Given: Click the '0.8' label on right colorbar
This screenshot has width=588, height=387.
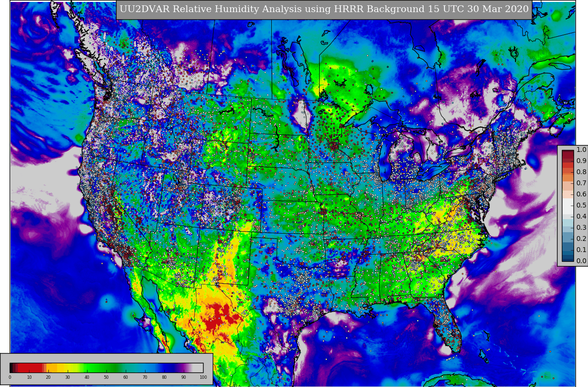Looking at the screenshot, I should click(581, 172).
